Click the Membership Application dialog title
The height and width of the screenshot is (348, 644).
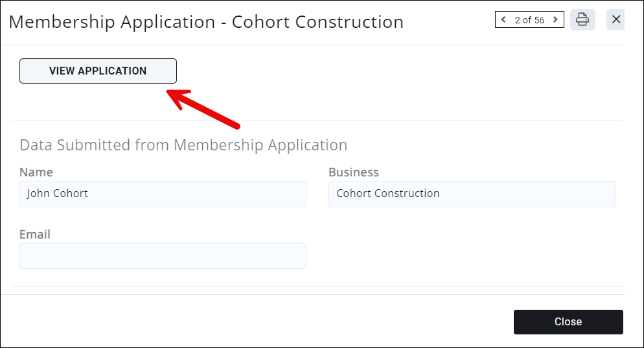206,22
